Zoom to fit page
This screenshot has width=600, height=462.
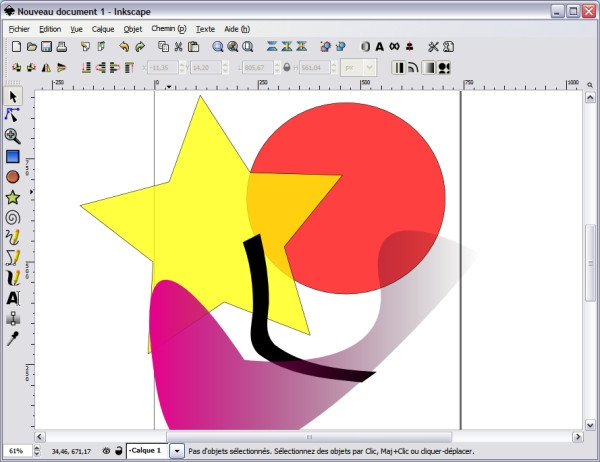[248, 47]
